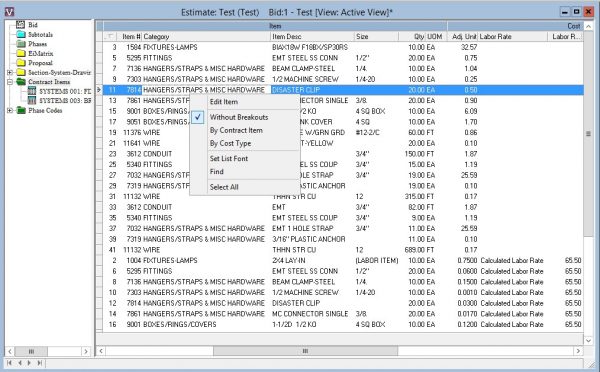
Task: Click grid scroll up arrow
Action: (x=589, y=26)
